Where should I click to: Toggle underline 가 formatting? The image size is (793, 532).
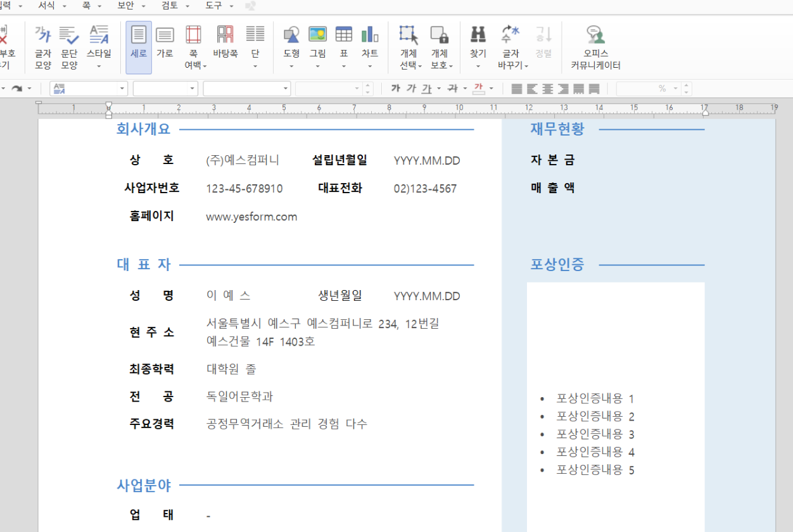427,89
